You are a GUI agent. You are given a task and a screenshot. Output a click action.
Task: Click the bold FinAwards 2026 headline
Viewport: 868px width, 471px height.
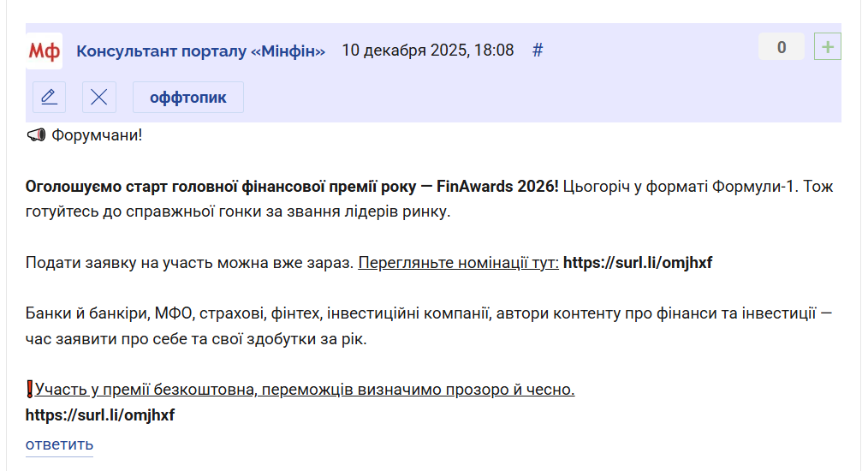(291, 186)
